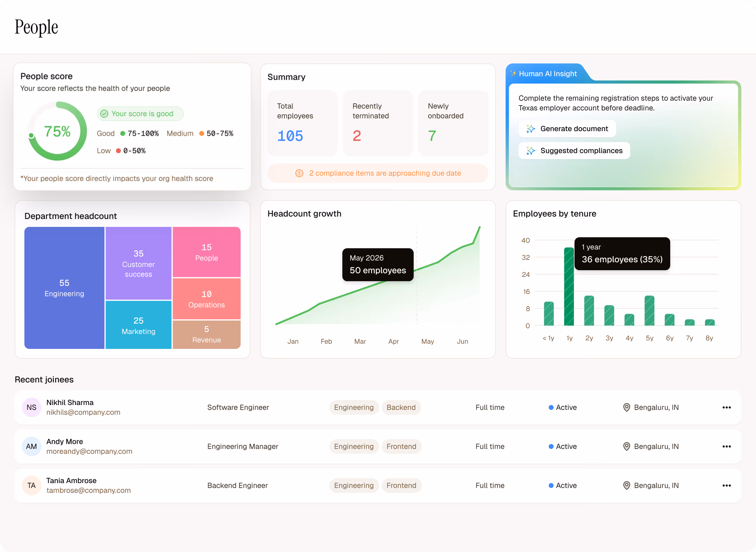756x552 pixels.
Task: Click the location pin next to Nikhil Sharma's Bengaluru
Action: [x=627, y=407]
